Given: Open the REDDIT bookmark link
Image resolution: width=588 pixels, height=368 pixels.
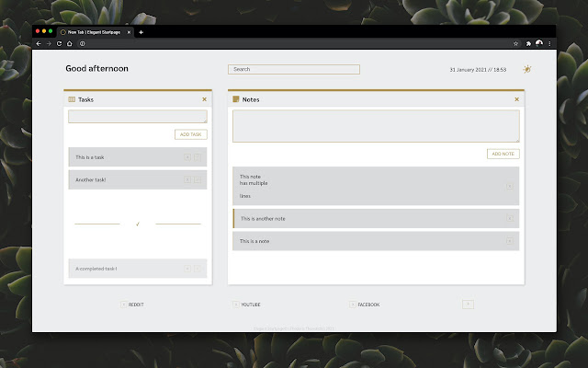Looking at the screenshot, I should coord(136,305).
